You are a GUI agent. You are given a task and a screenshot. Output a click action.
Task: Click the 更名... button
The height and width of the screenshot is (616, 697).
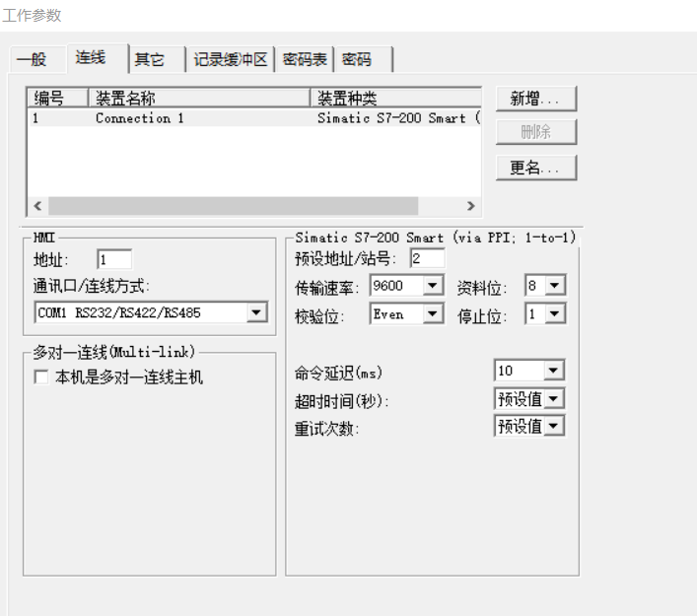534,168
